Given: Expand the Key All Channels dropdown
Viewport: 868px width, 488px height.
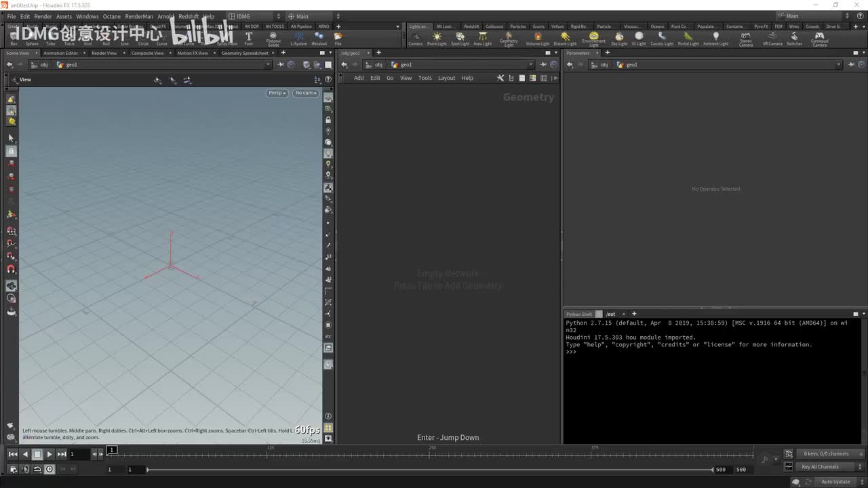Looking at the screenshot, I should [x=823, y=467].
